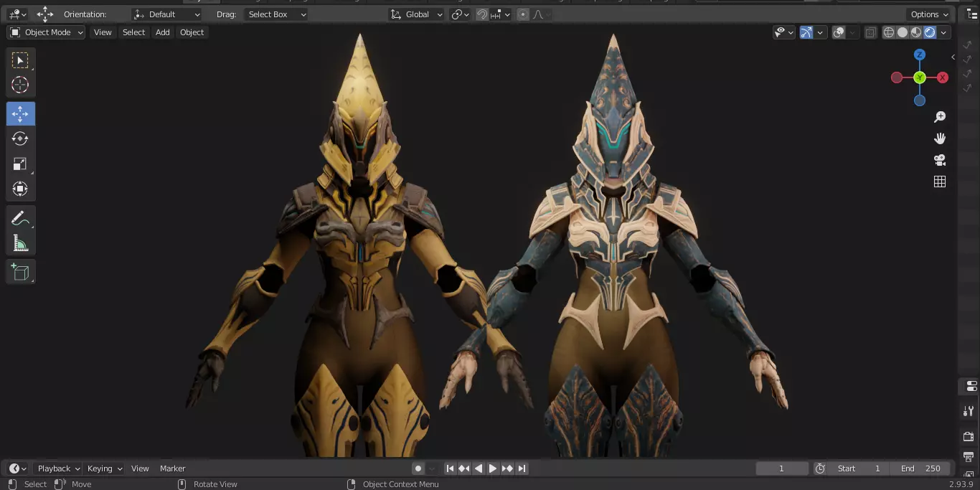
Task: Open object visibility and selectability dropdown
Action: (x=784, y=32)
